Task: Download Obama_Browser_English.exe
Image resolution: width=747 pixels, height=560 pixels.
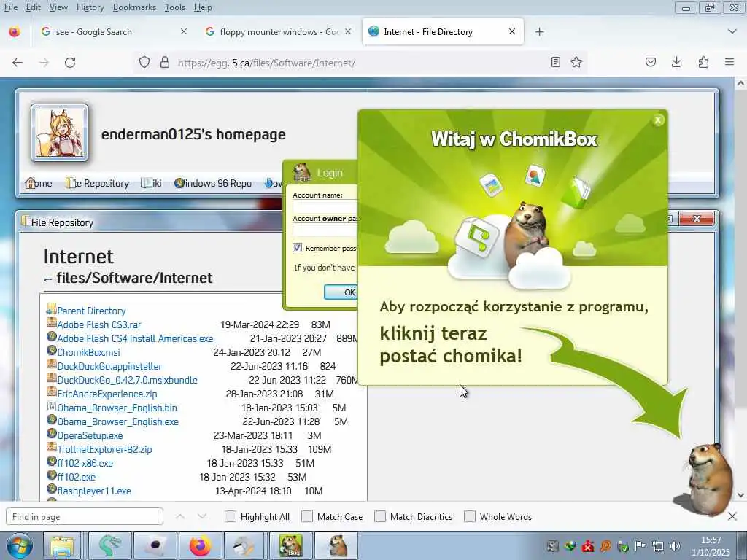Action: coord(117,421)
